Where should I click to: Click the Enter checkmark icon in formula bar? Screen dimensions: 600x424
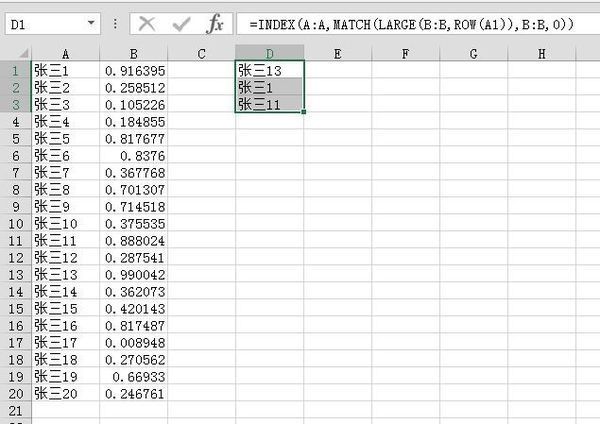pos(181,22)
